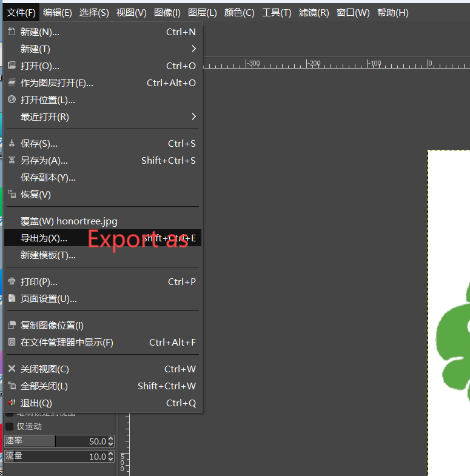Click the 新建(N)... new image icon
Viewport: 470px width, 476px height.
12,32
